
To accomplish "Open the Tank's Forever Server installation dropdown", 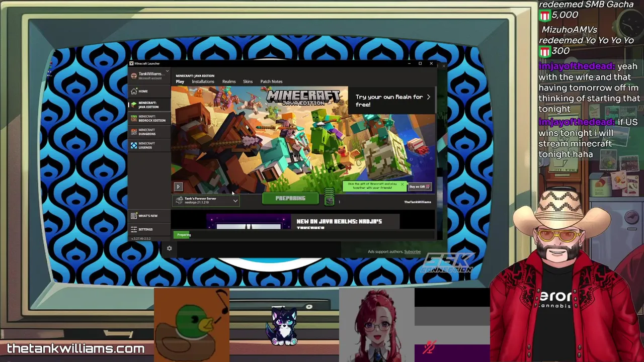I will tap(207, 200).
